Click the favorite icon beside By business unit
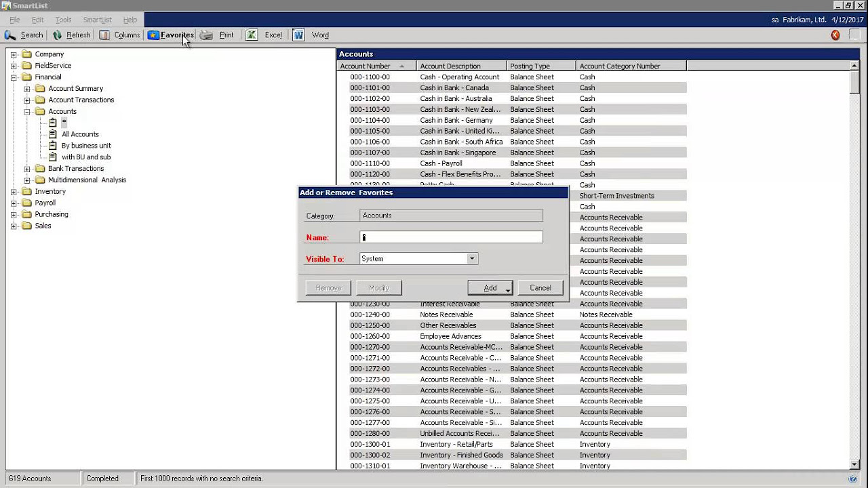Image resolution: width=868 pixels, height=488 pixels. pos(53,146)
